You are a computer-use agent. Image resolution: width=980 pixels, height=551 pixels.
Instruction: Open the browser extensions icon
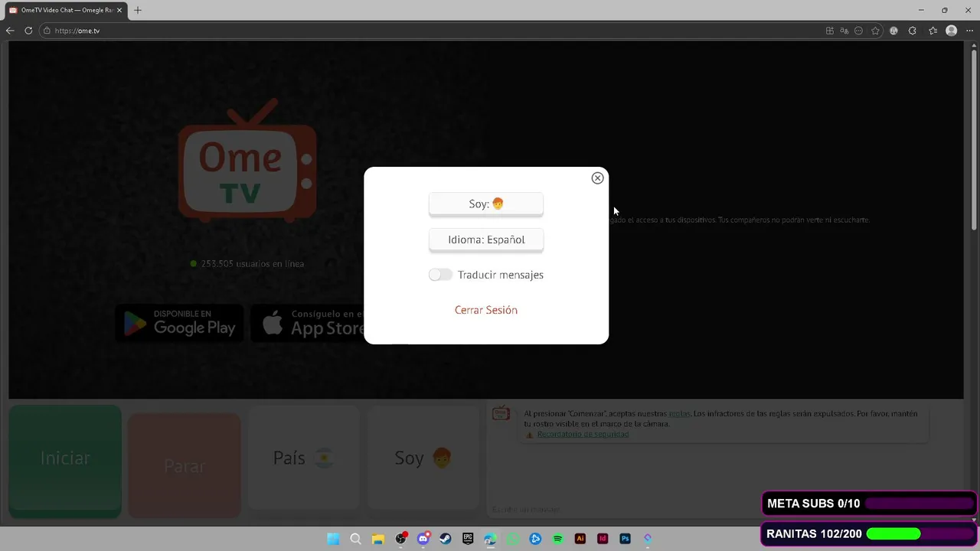[x=913, y=31]
